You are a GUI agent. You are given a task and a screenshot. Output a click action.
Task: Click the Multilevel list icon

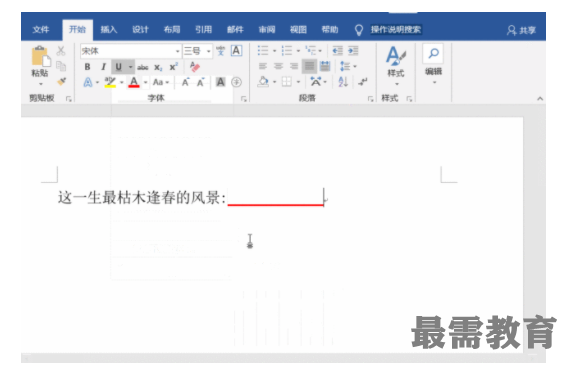click(311, 51)
